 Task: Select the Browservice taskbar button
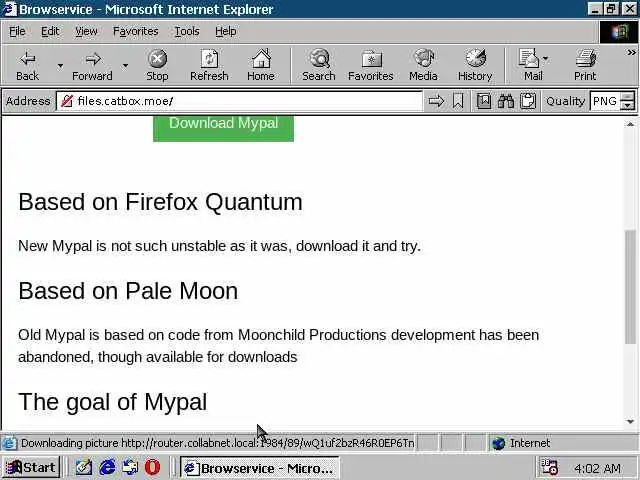point(260,468)
